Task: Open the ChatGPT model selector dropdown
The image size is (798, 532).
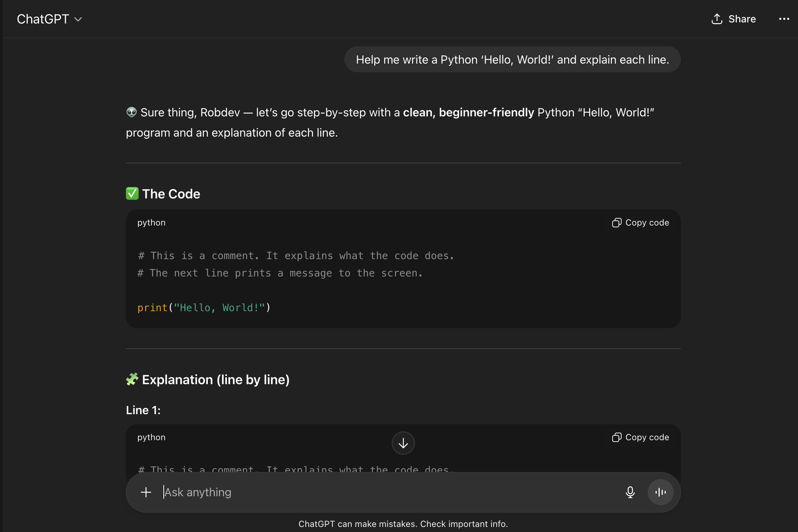Action: (50, 19)
